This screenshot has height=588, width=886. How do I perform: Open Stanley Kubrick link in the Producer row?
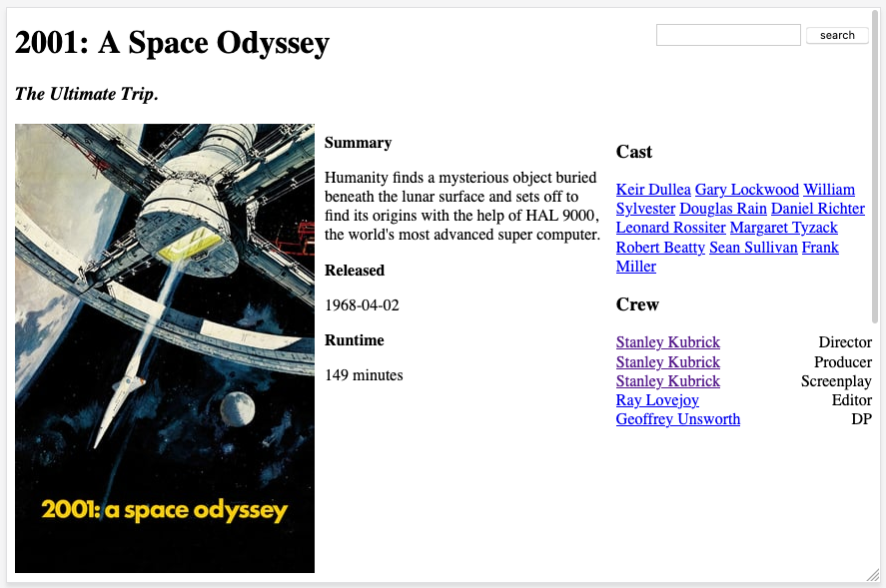coord(668,362)
